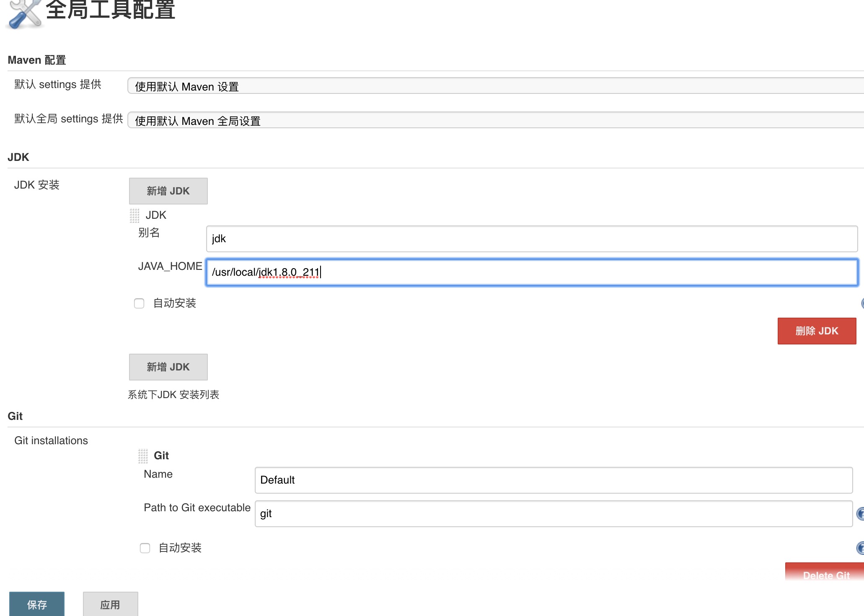864x616 pixels.
Task: Click the drag handle icon next to JDK
Action: 134,215
